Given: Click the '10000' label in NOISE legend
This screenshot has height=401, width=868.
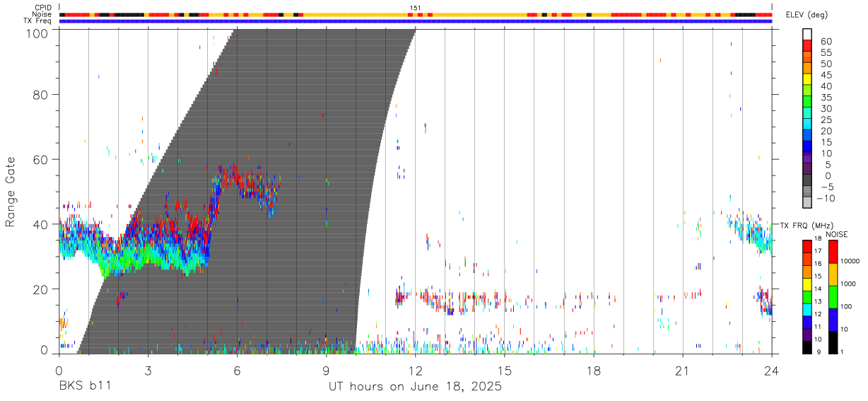Looking at the screenshot, I should tap(851, 262).
